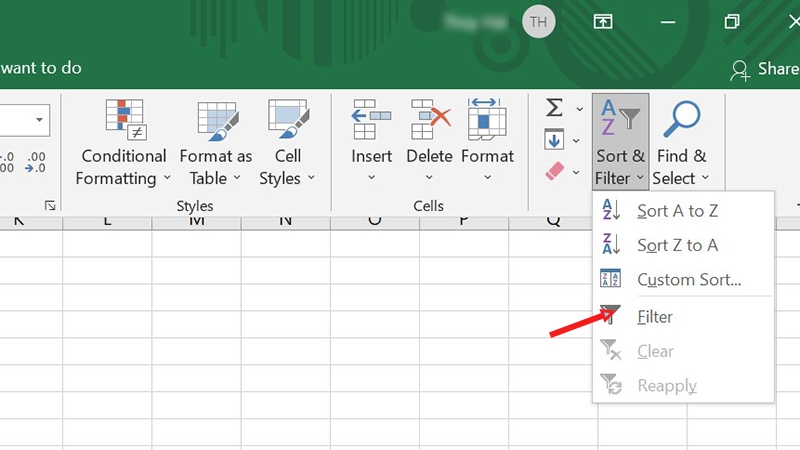Open Cell Styles gallery
Viewport: 800px width, 450px height.
(x=287, y=143)
